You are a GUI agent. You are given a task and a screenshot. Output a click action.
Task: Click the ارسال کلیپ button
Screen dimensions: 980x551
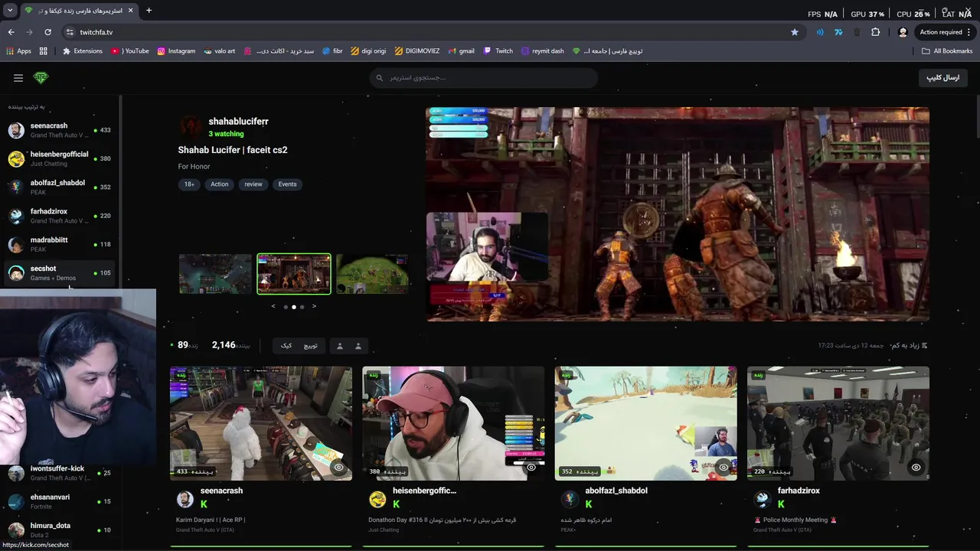(x=943, y=78)
